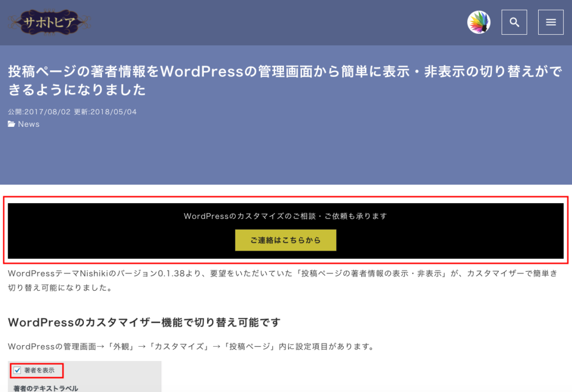The image size is (572, 392).
Task: Click the article title heading text
Action: pyautogui.click(x=284, y=80)
